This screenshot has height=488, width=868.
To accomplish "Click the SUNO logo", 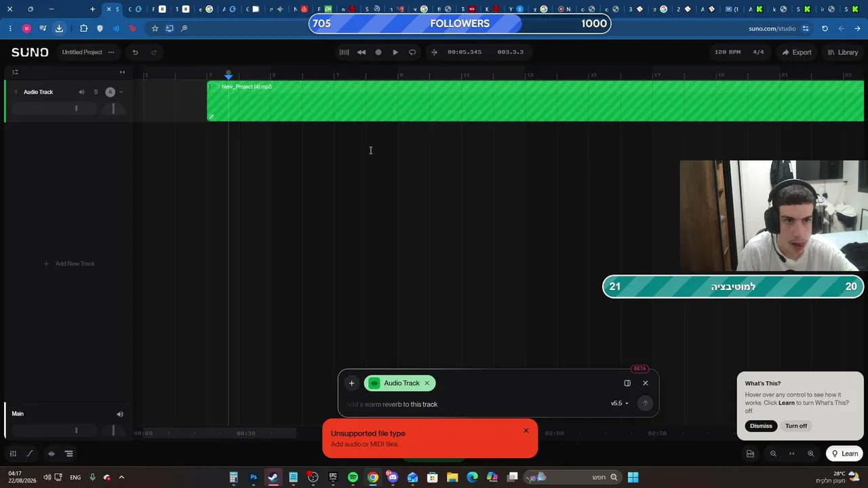I will point(30,52).
